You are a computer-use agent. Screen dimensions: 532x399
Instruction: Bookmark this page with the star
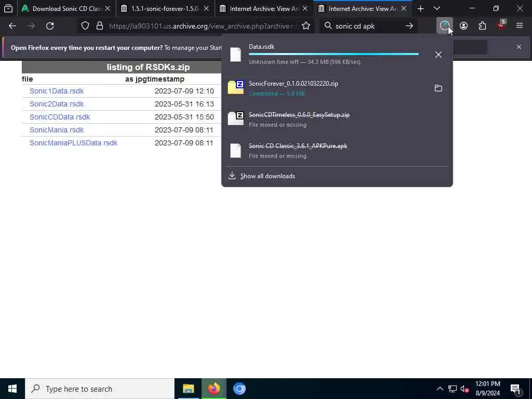305,26
